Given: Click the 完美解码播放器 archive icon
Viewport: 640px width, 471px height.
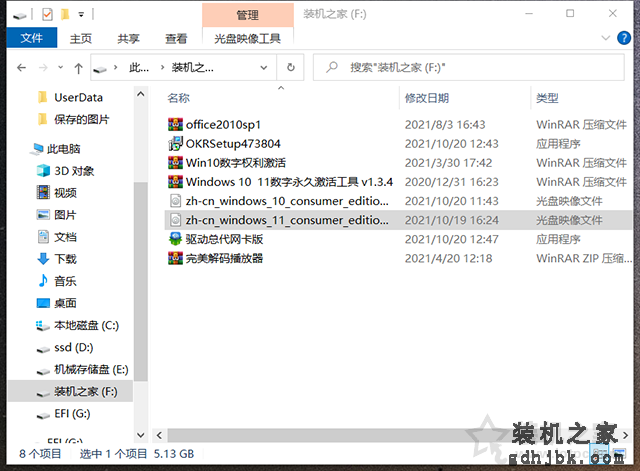Looking at the screenshot, I should pyautogui.click(x=175, y=258).
